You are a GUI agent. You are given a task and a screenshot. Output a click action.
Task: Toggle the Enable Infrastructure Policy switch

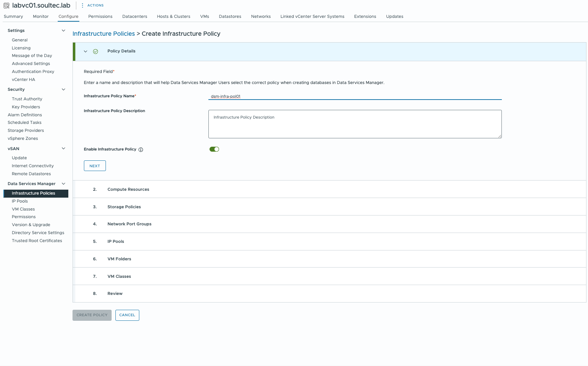[x=214, y=149]
